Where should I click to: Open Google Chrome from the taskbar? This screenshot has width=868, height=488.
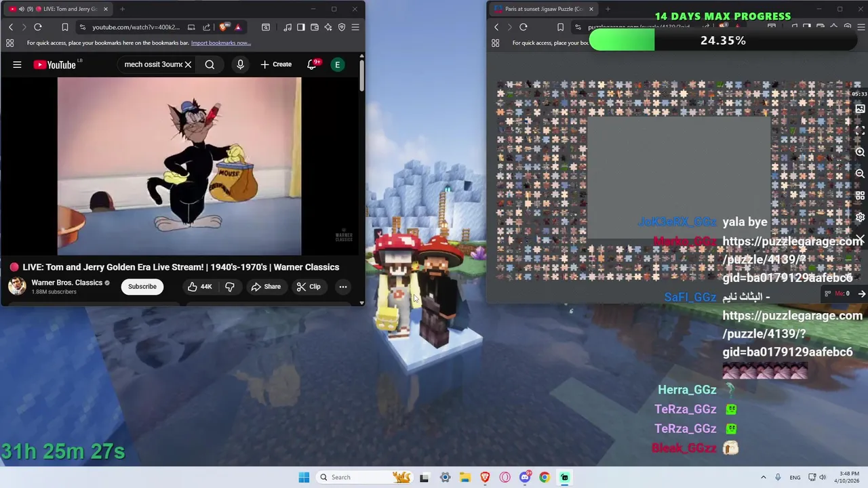pyautogui.click(x=545, y=477)
